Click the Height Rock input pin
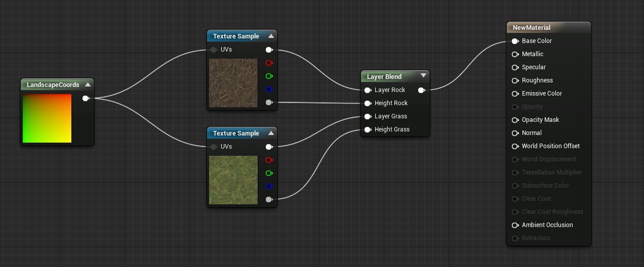Image resolution: width=644 pixels, height=267 pixels. pyautogui.click(x=368, y=103)
